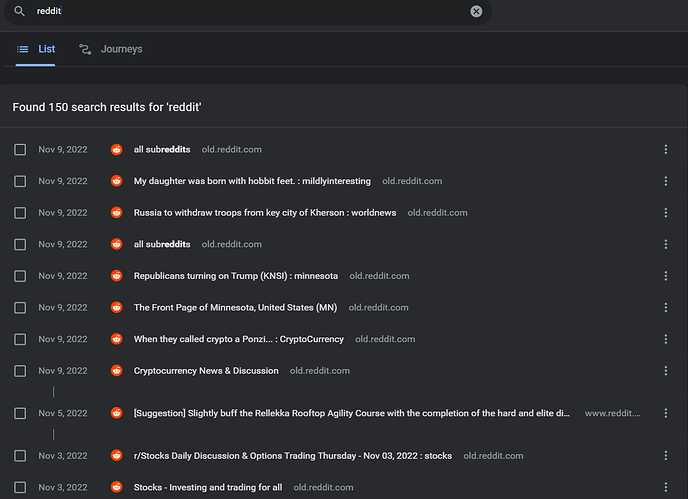Open the first 'all subreddits' history link
Viewport: 688px width, 499px height.
click(x=162, y=150)
